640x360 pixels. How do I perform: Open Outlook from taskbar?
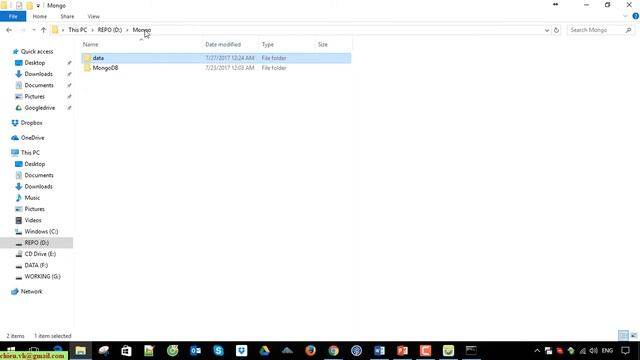(196, 351)
